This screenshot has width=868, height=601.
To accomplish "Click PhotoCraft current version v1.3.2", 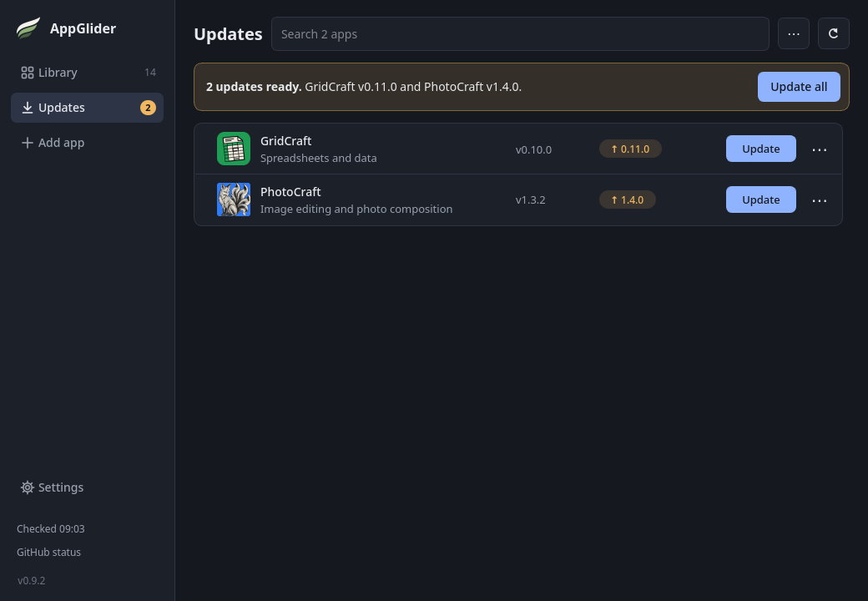I will pos(530,199).
